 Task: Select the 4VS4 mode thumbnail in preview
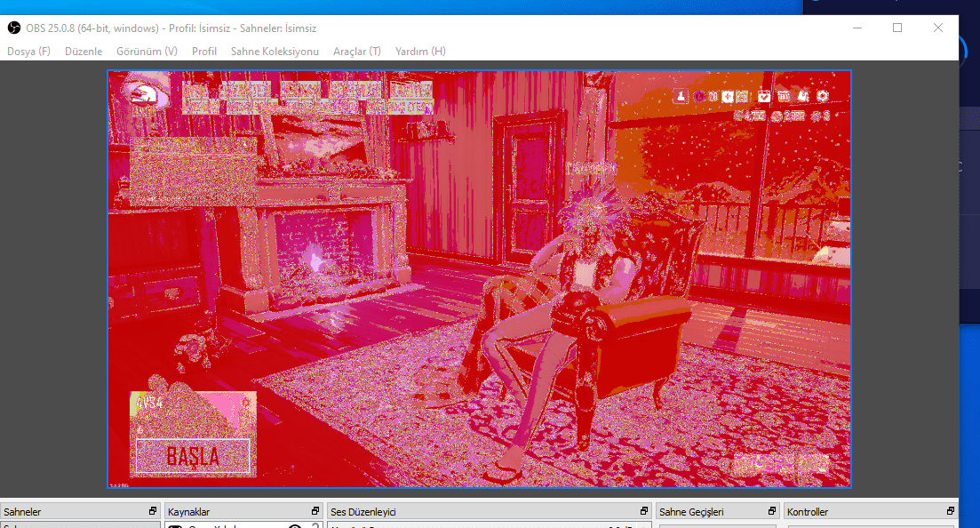coord(193,413)
